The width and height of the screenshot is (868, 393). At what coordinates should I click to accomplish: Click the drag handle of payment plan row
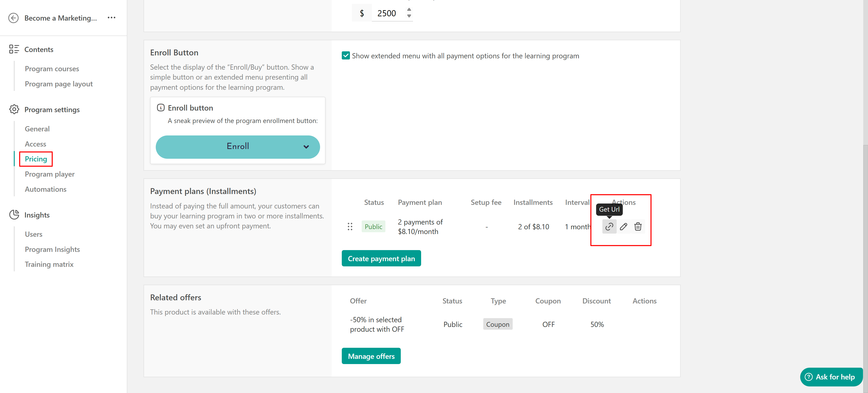(350, 227)
